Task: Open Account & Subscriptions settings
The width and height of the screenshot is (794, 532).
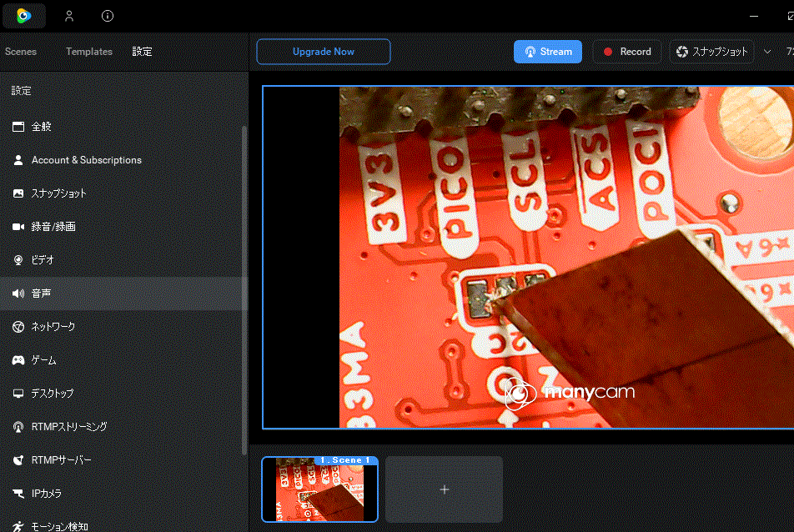Action: click(x=86, y=160)
